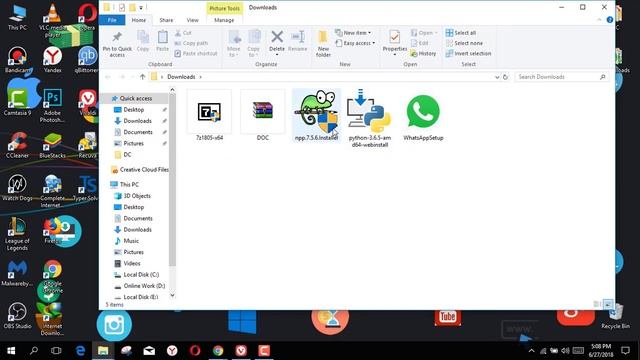Switch to the Home tab
640x360 pixels.
(x=139, y=20)
